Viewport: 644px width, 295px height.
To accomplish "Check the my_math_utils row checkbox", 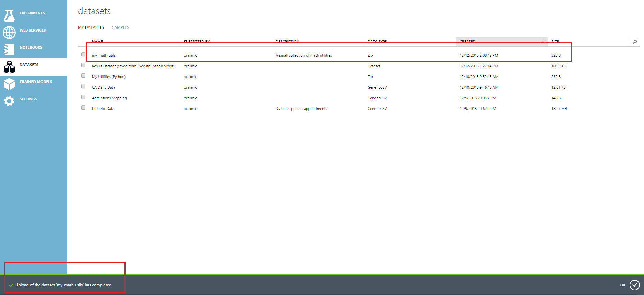I will pos(83,54).
